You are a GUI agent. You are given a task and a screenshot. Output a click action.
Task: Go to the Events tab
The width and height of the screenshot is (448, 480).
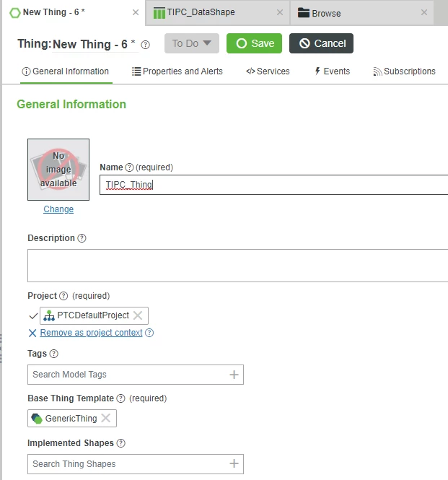coord(332,71)
